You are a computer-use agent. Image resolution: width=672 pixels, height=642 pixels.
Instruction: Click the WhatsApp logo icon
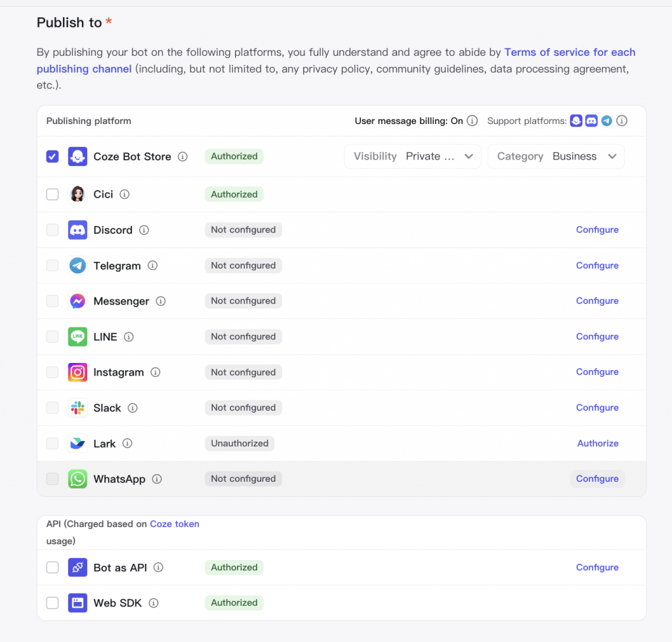click(x=77, y=479)
